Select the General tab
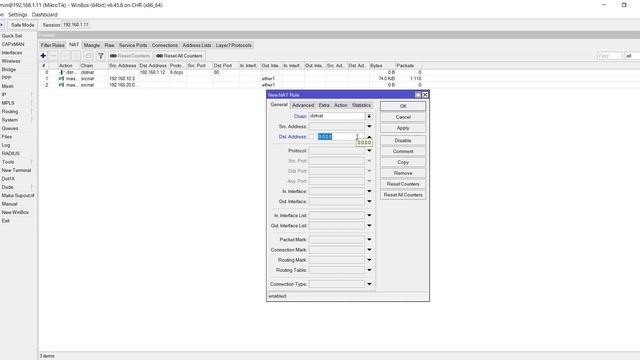Viewport: 640px width, 360px height. coord(279,105)
